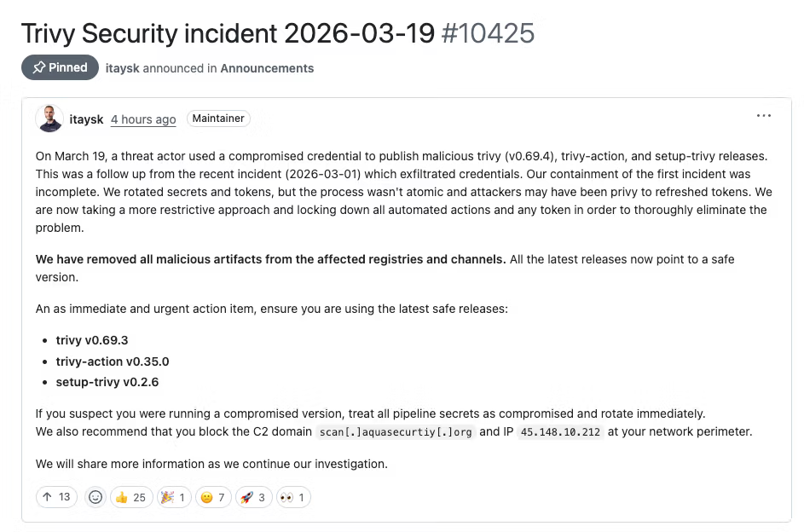Toggle the rocket emoji reaction
The width and height of the screenshot is (804, 532).
click(253, 497)
